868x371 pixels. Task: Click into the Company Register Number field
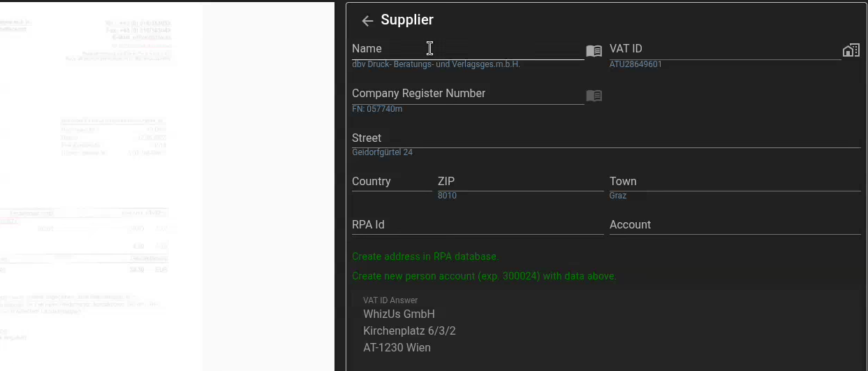(x=468, y=94)
